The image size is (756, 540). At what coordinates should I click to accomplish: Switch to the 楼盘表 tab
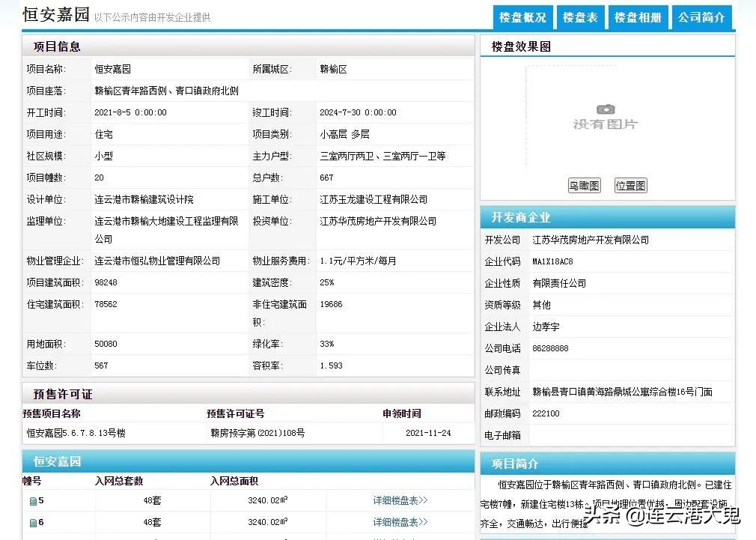coord(580,17)
